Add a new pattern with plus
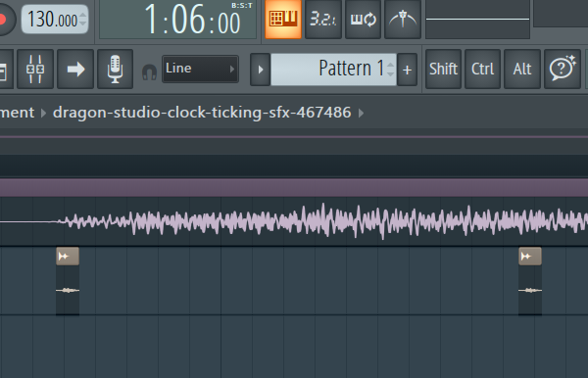Viewport: 588px width, 378px height. point(407,70)
